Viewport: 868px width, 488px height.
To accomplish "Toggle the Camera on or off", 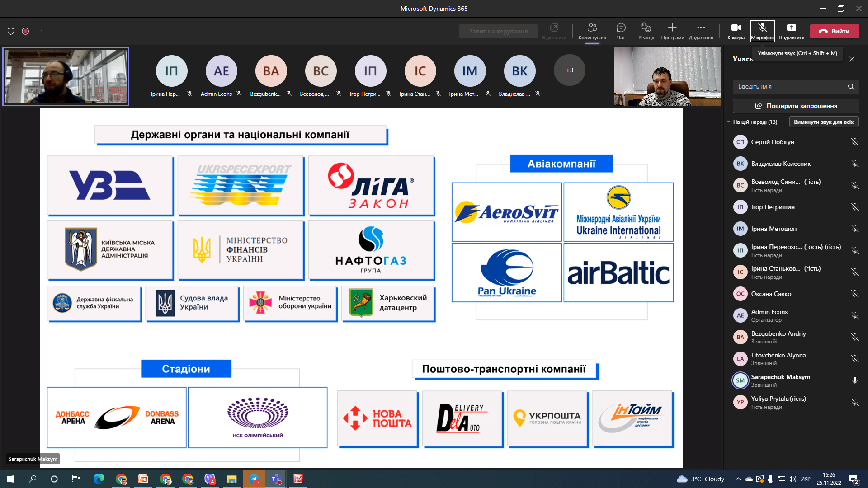I will pyautogui.click(x=736, y=28).
